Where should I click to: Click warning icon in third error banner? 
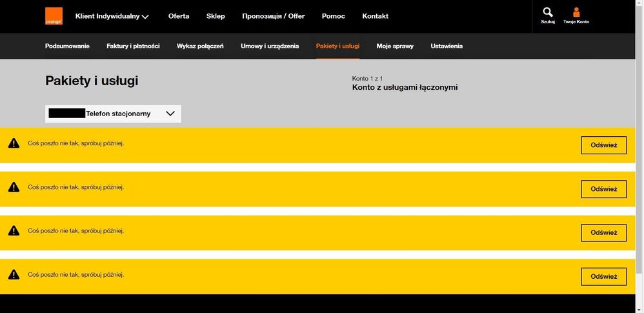[14, 230]
